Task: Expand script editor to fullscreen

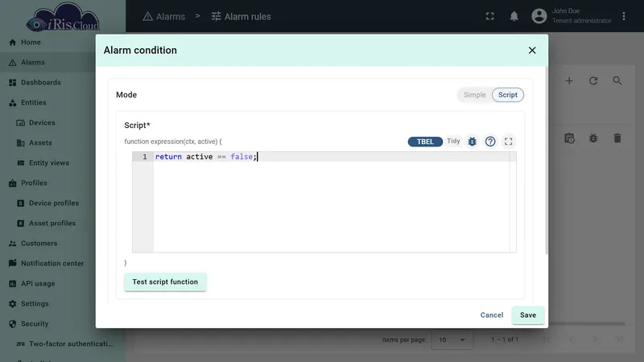Action: [x=509, y=142]
